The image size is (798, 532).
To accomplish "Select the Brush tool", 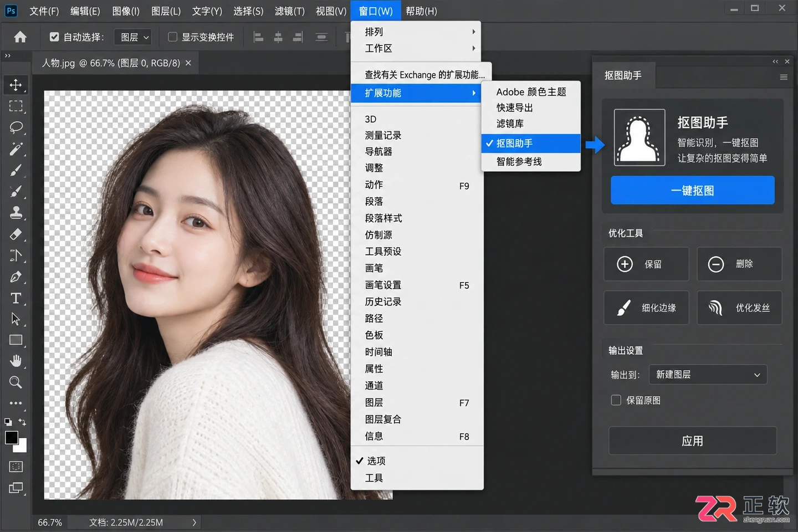I will click(16, 170).
